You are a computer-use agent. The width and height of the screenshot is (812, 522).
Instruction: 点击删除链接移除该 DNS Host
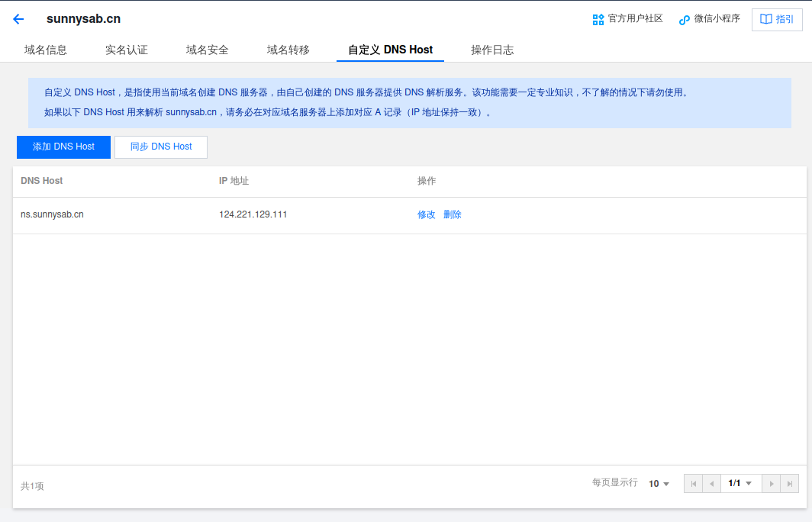click(x=453, y=214)
